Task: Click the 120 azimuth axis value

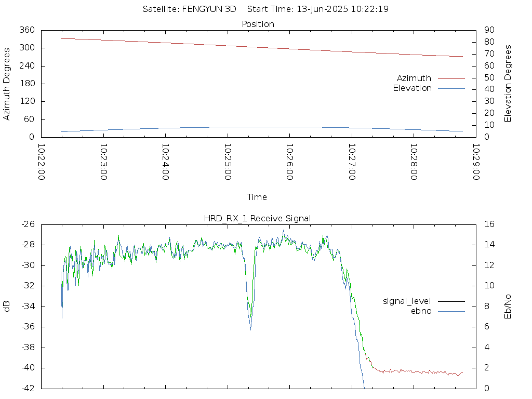Action: pyautogui.click(x=27, y=101)
